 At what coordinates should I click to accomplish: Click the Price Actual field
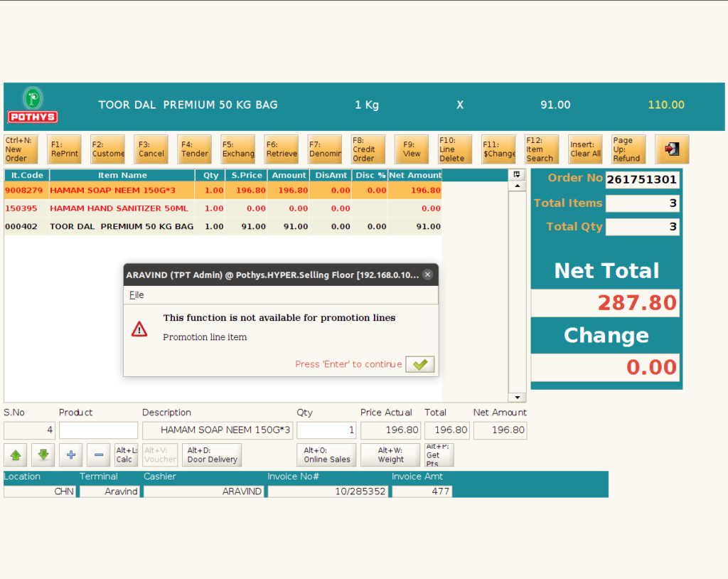(x=390, y=430)
